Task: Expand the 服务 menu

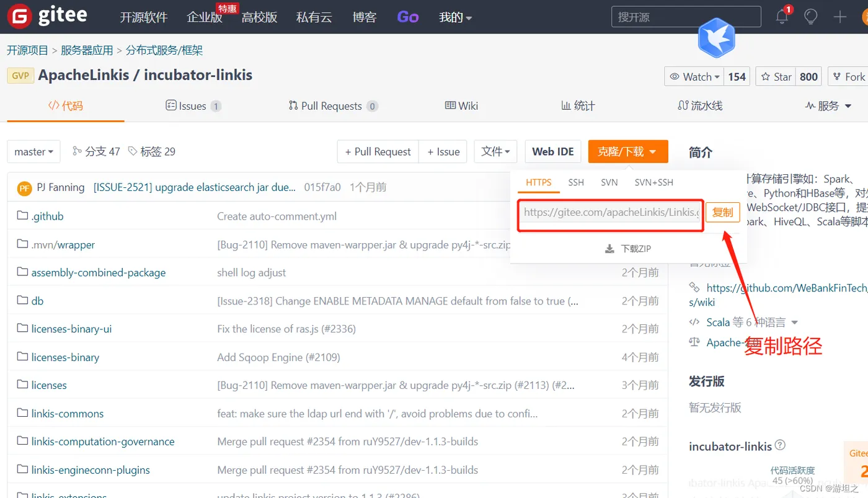Action: pyautogui.click(x=828, y=106)
